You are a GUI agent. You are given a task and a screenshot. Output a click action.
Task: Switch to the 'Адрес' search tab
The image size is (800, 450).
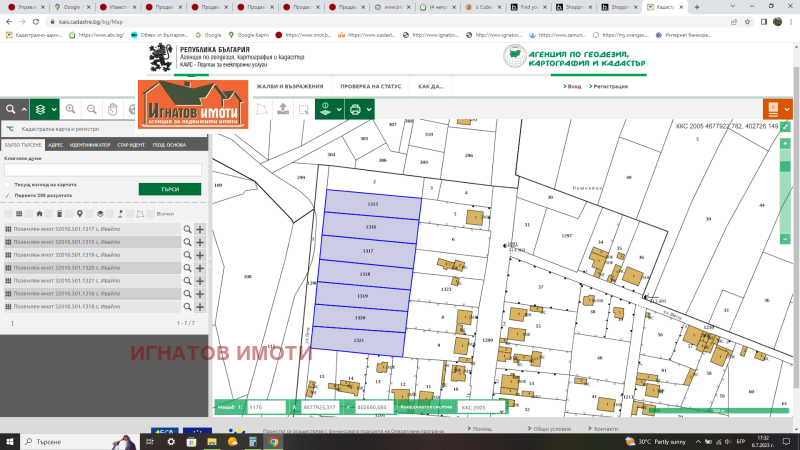coord(55,145)
